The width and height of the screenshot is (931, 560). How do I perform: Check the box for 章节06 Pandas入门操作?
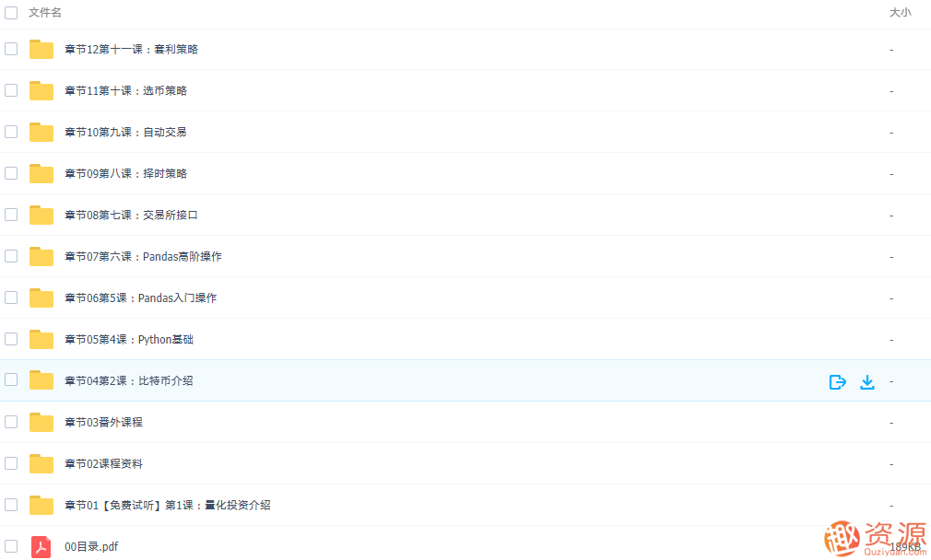click(x=11, y=297)
